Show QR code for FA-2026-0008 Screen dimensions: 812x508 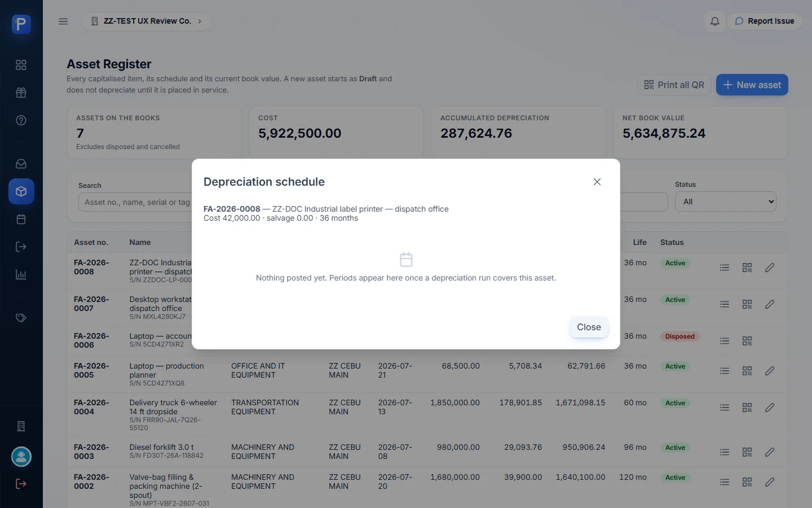pyautogui.click(x=747, y=268)
